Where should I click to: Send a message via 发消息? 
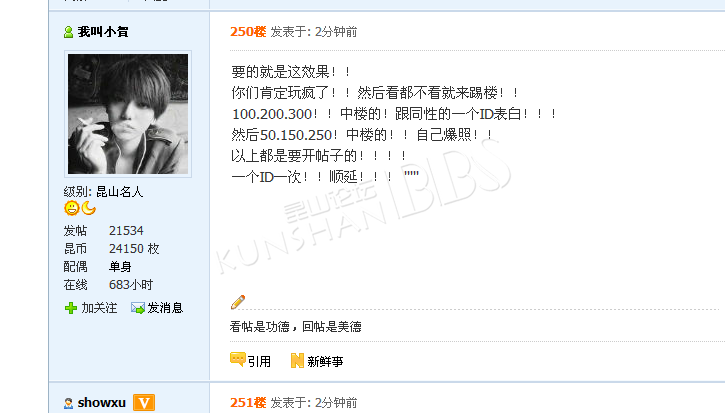coord(165,308)
